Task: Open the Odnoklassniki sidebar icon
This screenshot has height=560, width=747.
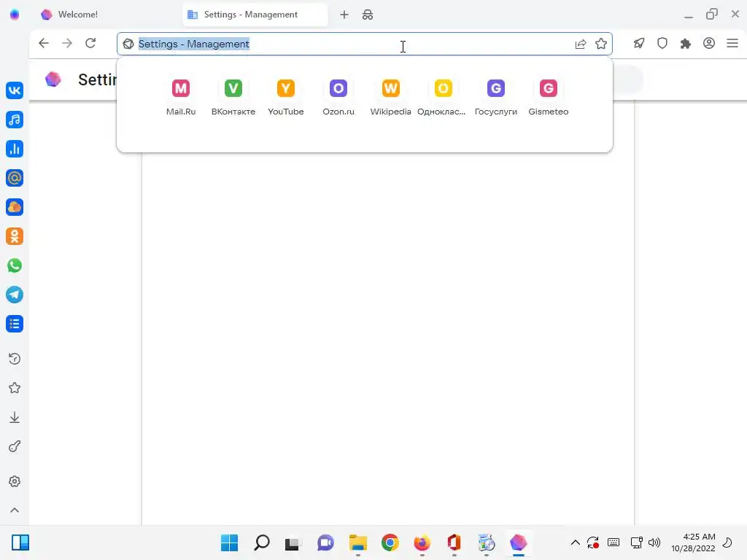Action: point(15,236)
